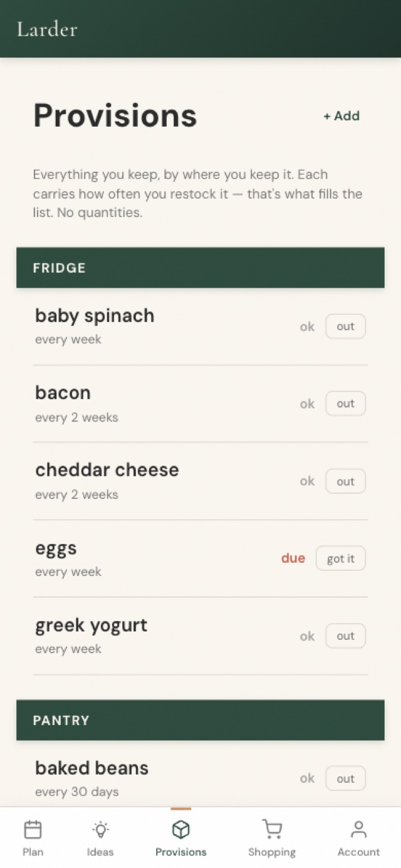
Task: Open the bacon item entry
Action: [200, 404]
